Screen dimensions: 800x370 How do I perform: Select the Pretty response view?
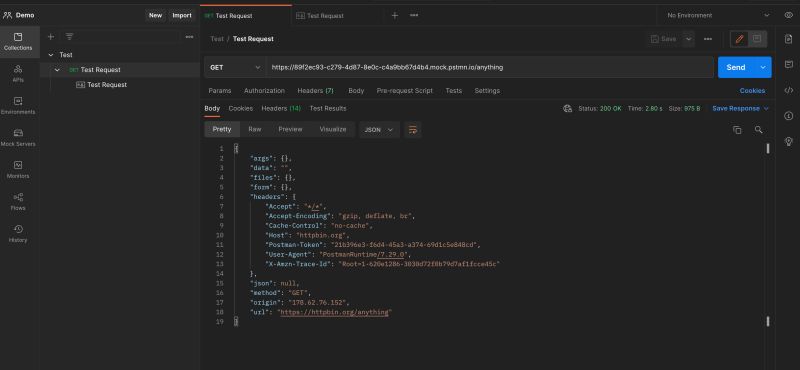(222, 130)
